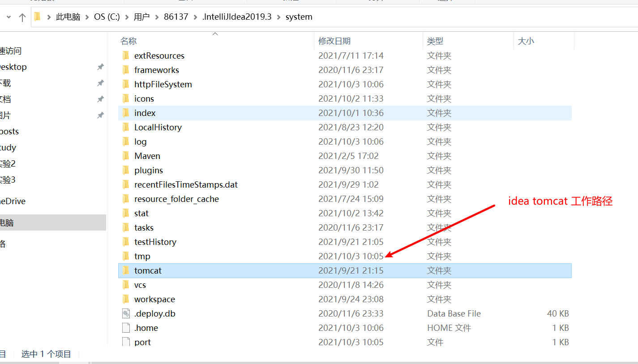The height and width of the screenshot is (364, 638).
Task: Click the .home file icon
Action: (x=126, y=328)
